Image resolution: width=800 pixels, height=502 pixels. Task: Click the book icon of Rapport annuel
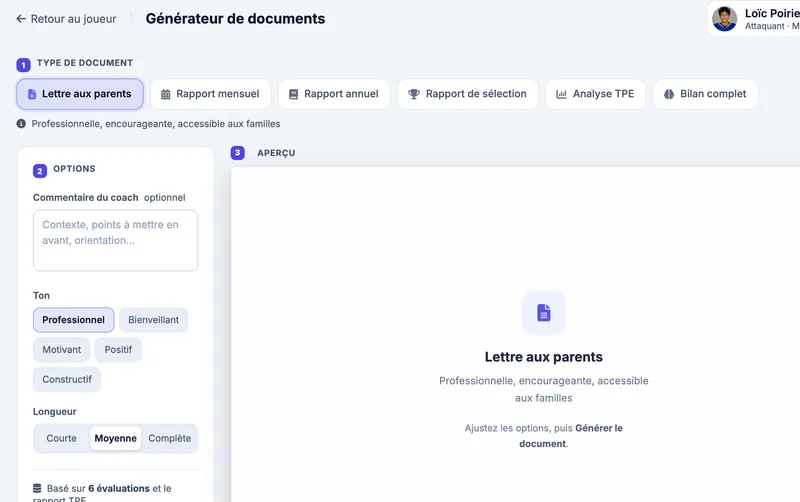pyautogui.click(x=293, y=94)
